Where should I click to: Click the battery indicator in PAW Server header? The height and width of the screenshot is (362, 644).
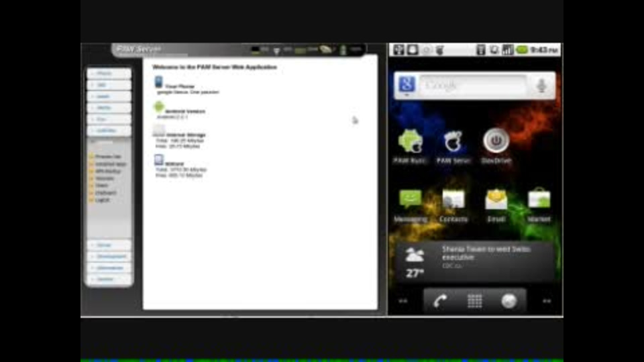343,50
